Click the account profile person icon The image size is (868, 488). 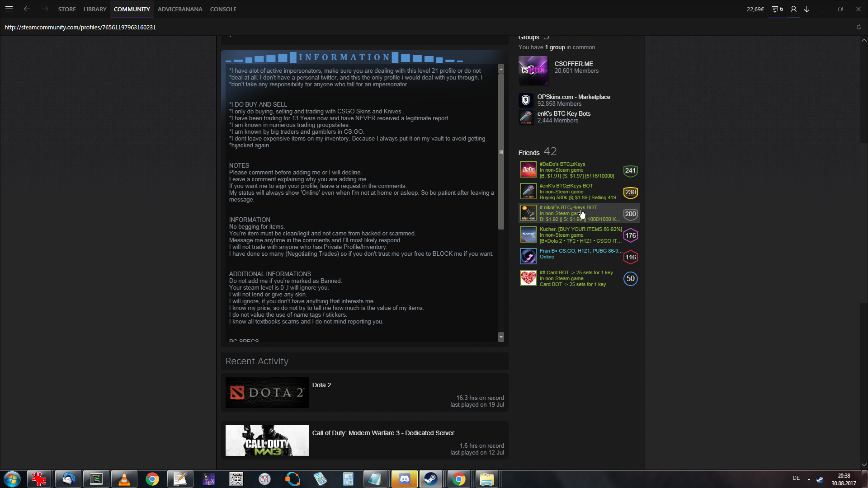[793, 9]
